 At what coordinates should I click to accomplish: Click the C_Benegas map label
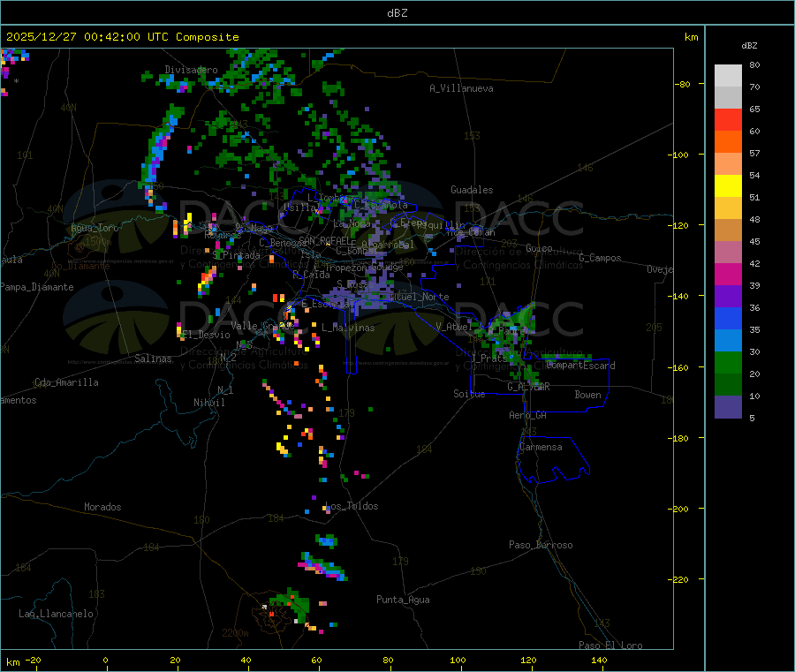283,243
